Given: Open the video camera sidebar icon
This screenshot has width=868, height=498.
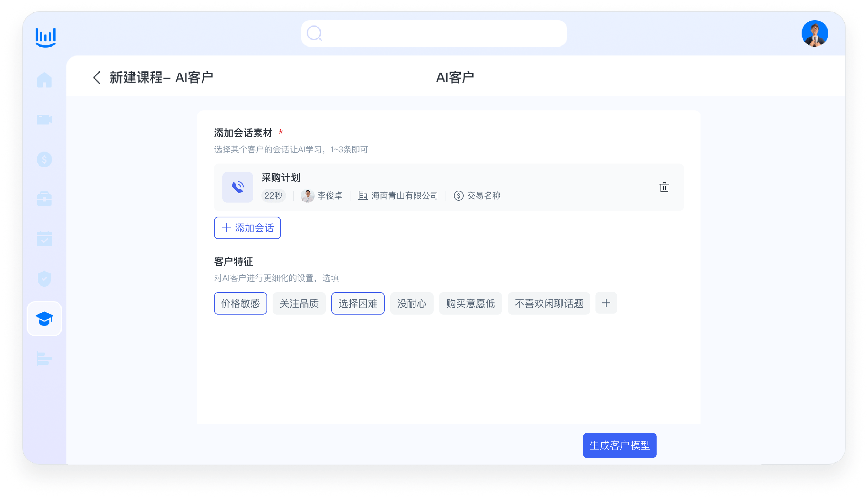Looking at the screenshot, I should click(x=44, y=119).
